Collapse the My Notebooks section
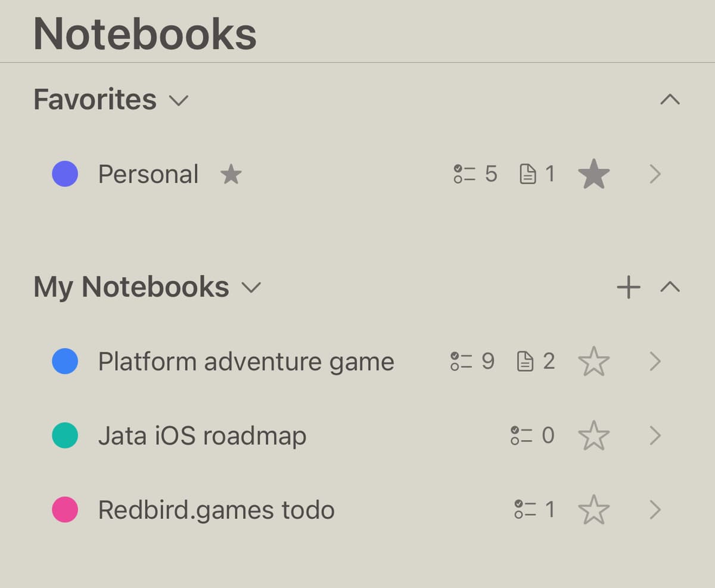 (670, 287)
